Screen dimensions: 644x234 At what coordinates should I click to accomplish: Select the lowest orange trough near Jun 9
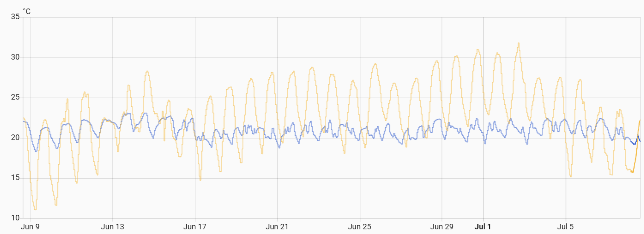coord(35,209)
